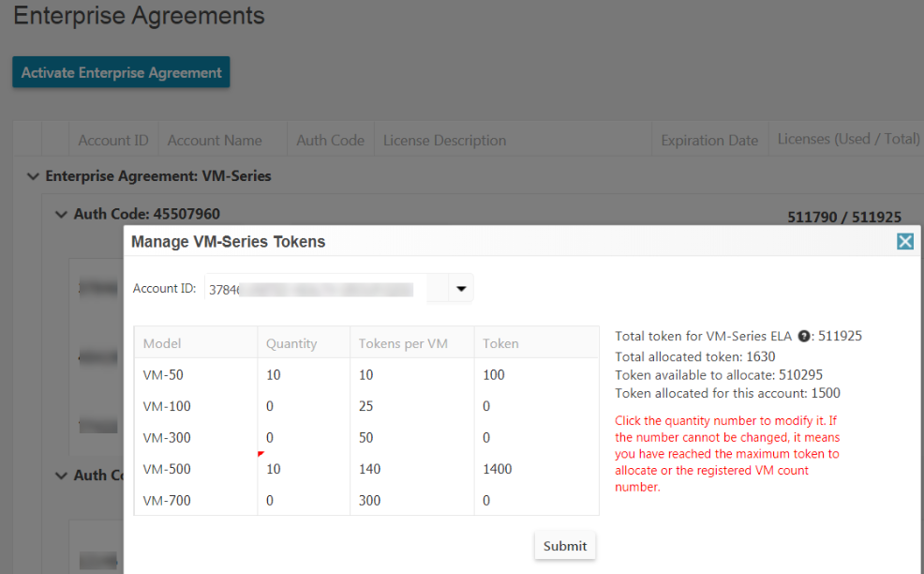Click VM-300 tokens per VM value 50
Image resolution: width=924 pixels, height=574 pixels.
[x=366, y=438]
